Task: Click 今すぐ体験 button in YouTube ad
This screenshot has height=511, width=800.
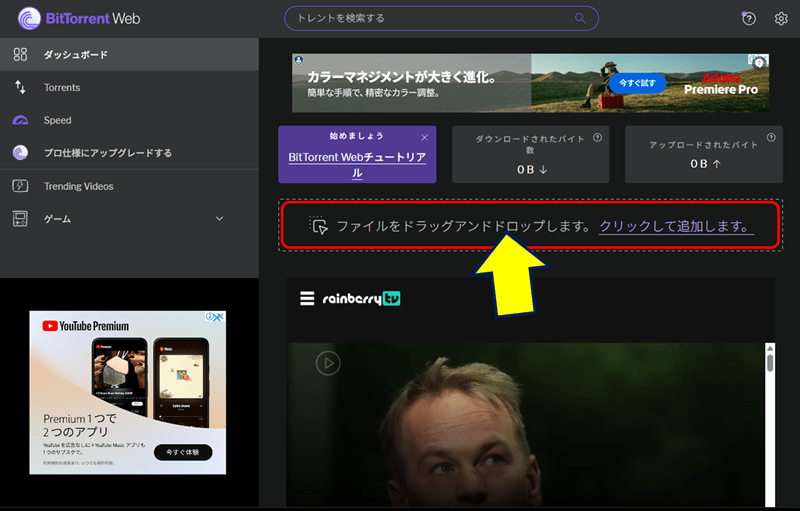Action: coord(183,452)
